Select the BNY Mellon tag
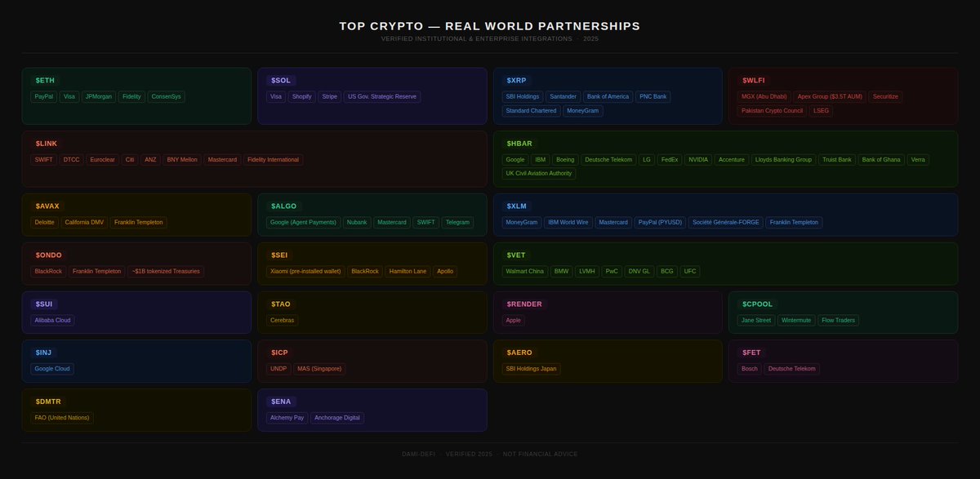The height and width of the screenshot is (479, 980). coord(182,159)
